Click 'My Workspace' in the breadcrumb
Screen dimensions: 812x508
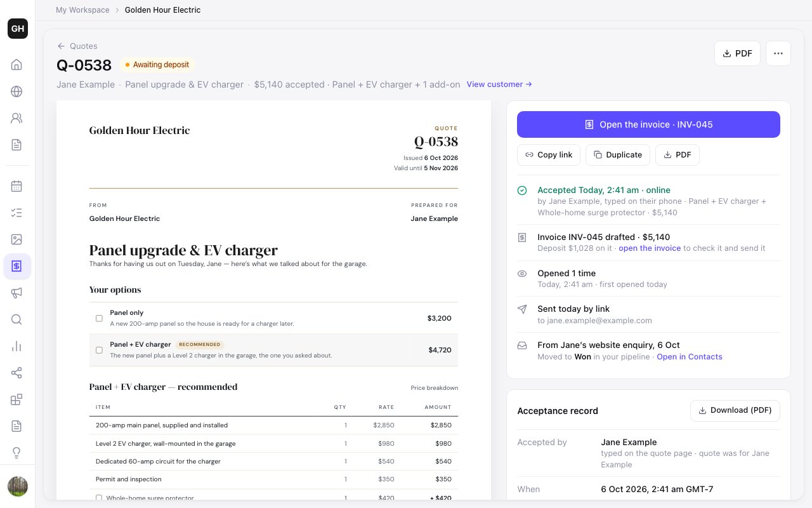click(82, 10)
